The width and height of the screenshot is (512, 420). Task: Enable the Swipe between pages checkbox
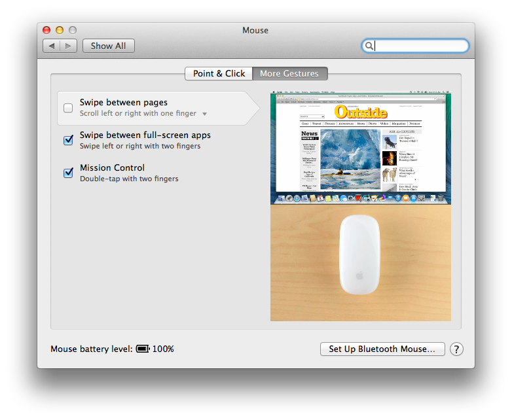click(68, 108)
